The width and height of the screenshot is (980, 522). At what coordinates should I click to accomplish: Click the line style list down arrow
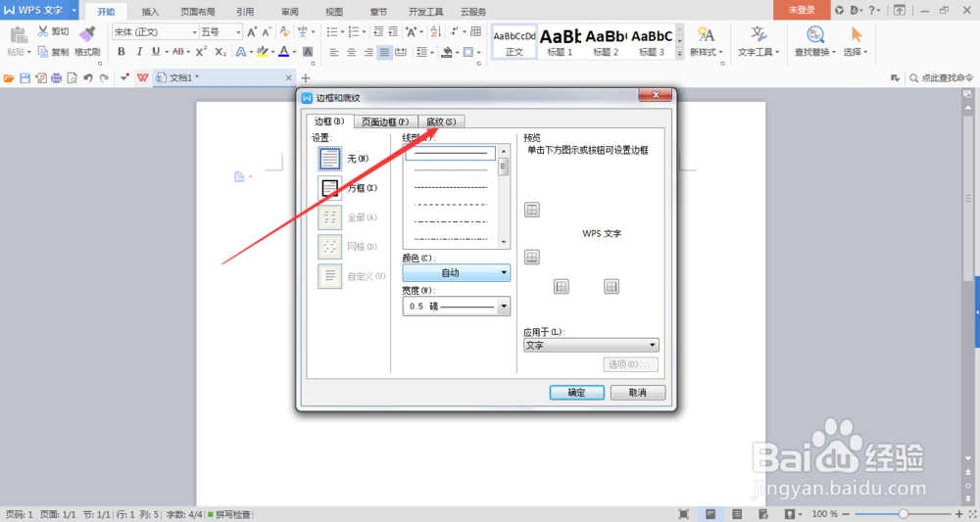click(x=504, y=242)
